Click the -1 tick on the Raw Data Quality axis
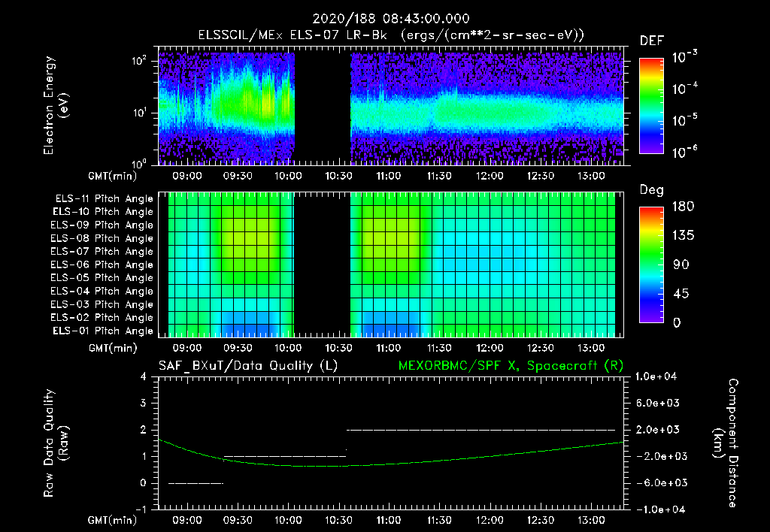 tap(141, 509)
